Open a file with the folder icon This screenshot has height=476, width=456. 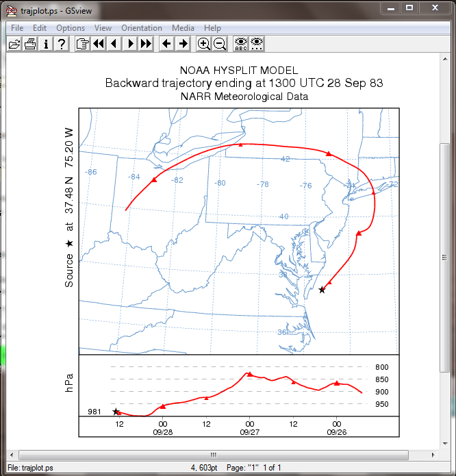(14, 44)
